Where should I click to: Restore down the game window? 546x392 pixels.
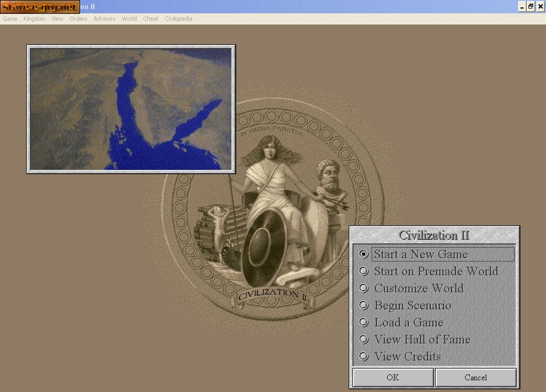(531, 6)
